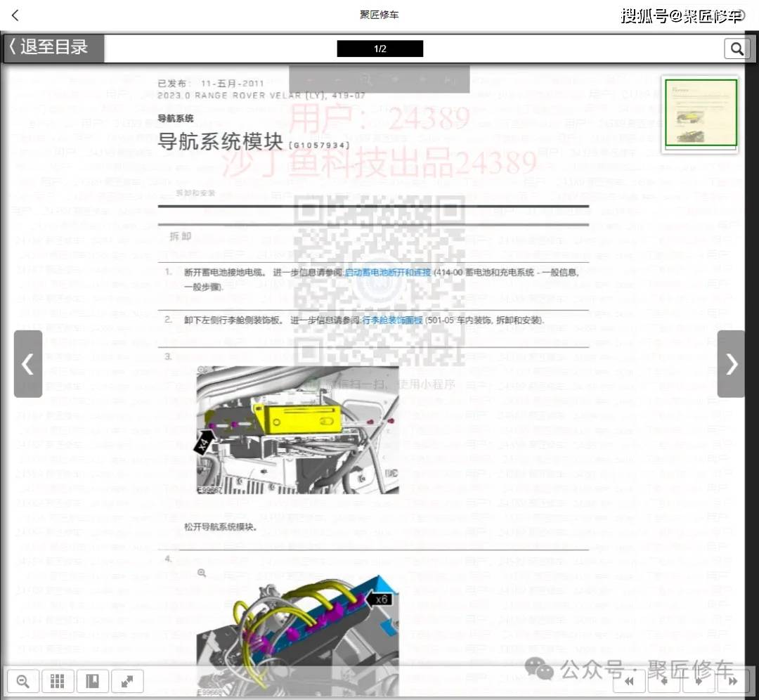The image size is (759, 700).
Task: Jump to the last page with the double-right arrow
Action: coord(733,681)
